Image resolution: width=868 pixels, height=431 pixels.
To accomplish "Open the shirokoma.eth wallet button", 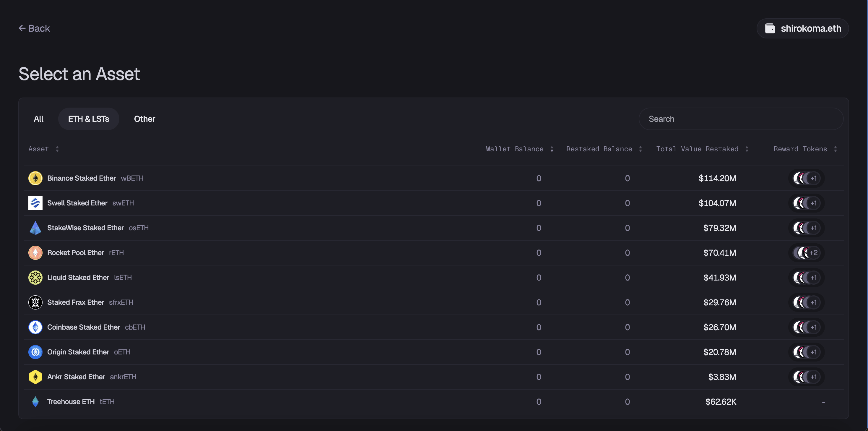I will click(x=803, y=28).
